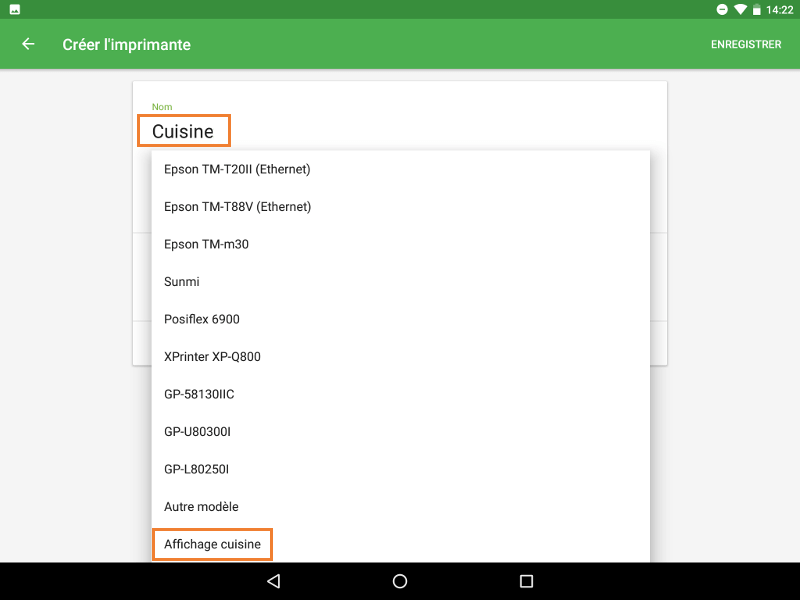The image size is (800, 600).
Task: Select Autre modèle option
Action: pyautogui.click(x=201, y=507)
